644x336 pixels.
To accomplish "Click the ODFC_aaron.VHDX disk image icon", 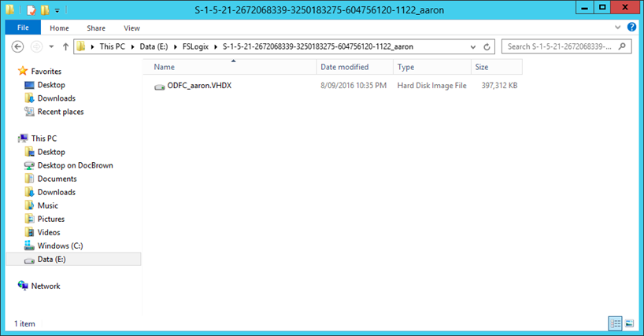I will 159,86.
